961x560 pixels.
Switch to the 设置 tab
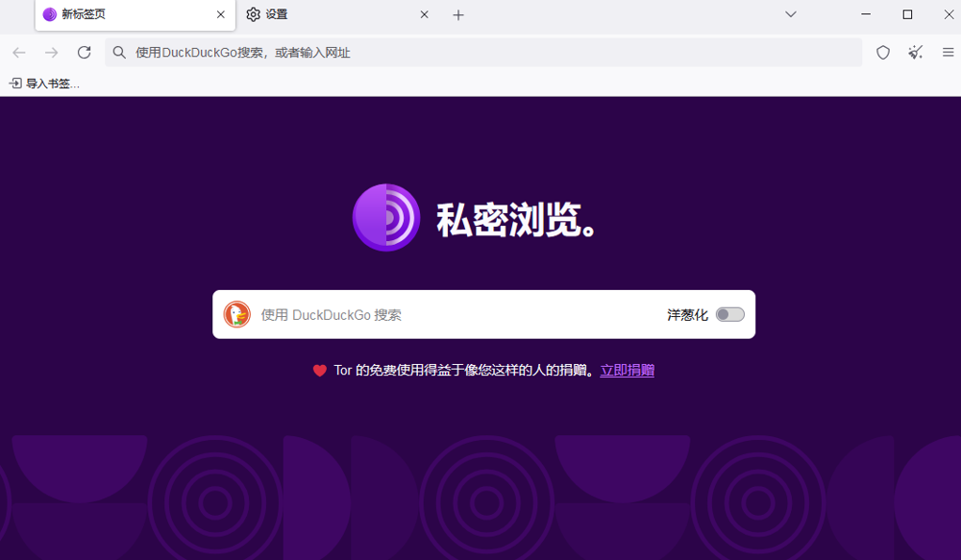click(327, 14)
